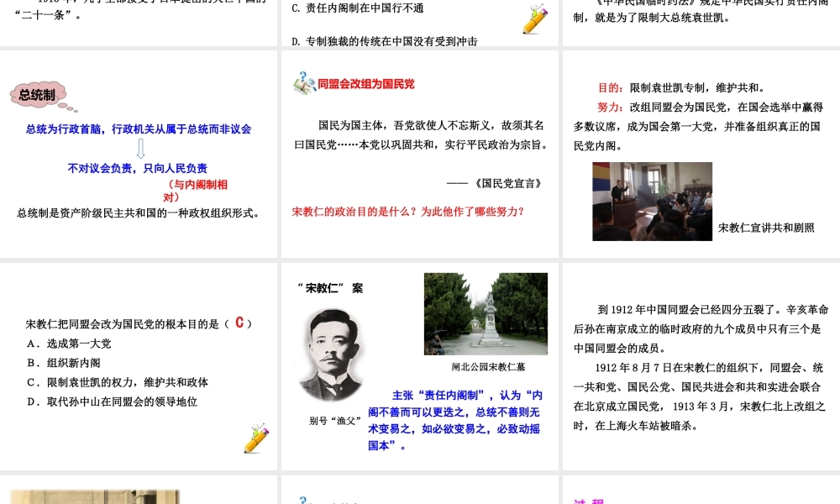Click the pencil icon beside option D 专制独裁
The image size is (840, 504).
[x=536, y=18]
